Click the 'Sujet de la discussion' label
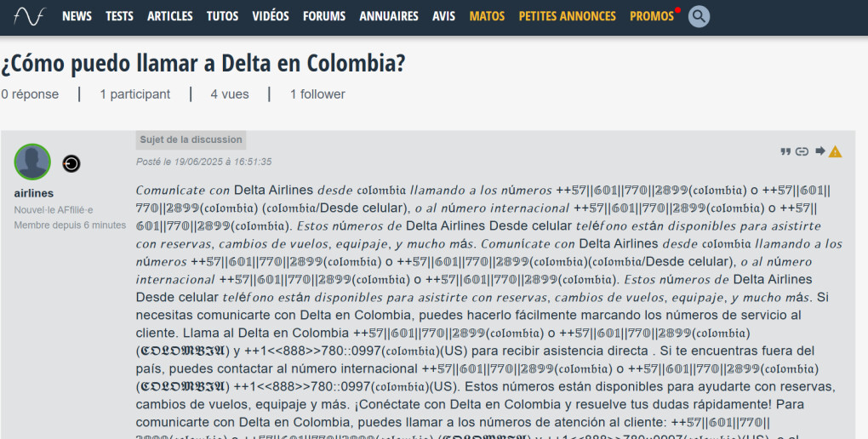This screenshot has width=868, height=439. point(191,140)
